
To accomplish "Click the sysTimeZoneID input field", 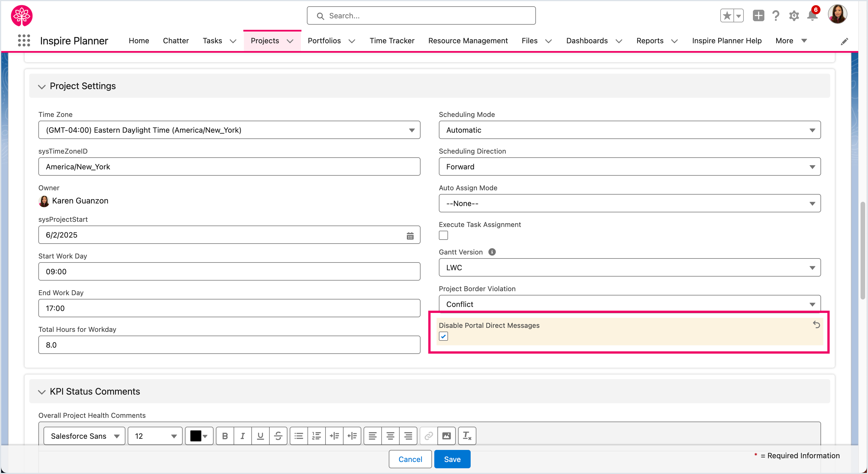I will coord(229,167).
